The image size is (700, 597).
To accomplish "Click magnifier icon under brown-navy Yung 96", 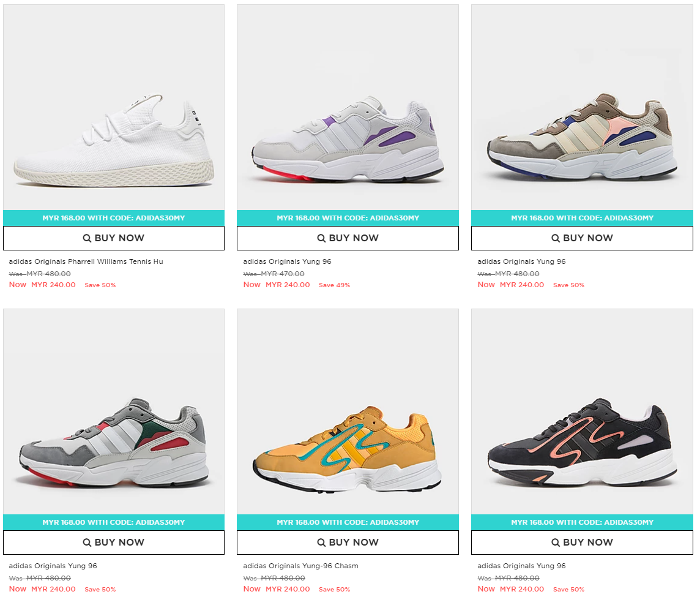I will 556,238.
